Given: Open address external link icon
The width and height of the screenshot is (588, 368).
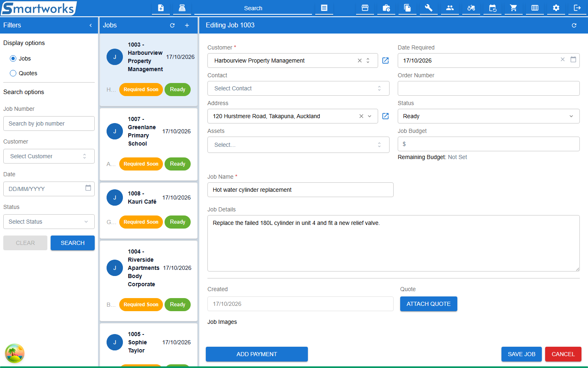Looking at the screenshot, I should [385, 116].
